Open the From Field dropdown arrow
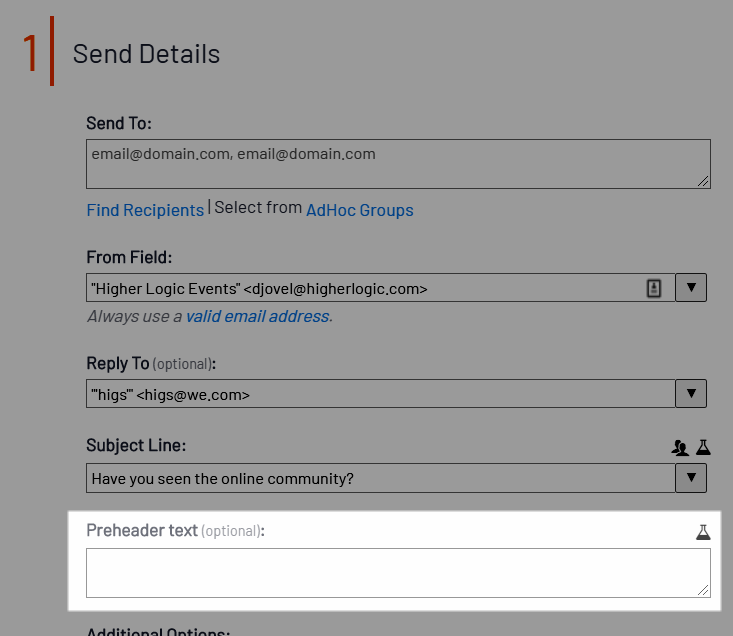 pyautogui.click(x=691, y=289)
